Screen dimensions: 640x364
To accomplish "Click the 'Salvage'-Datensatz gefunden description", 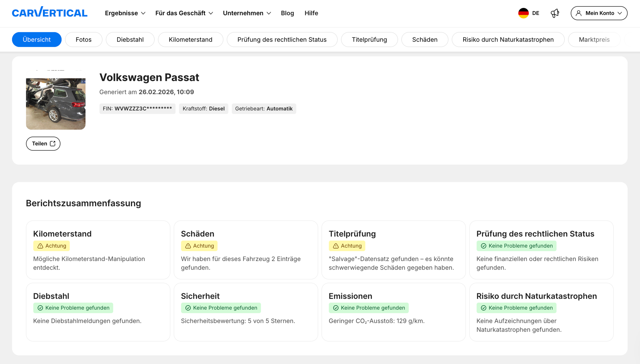I will [391, 263].
